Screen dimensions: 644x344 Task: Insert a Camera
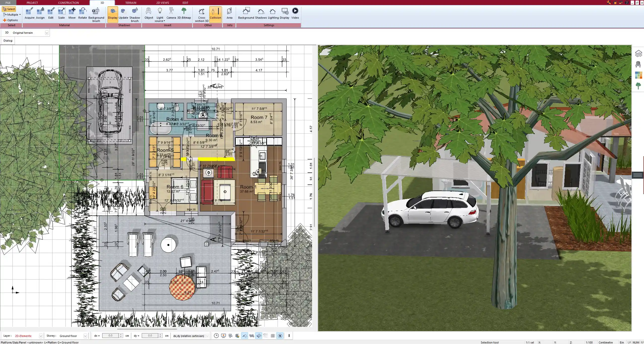[171, 14]
